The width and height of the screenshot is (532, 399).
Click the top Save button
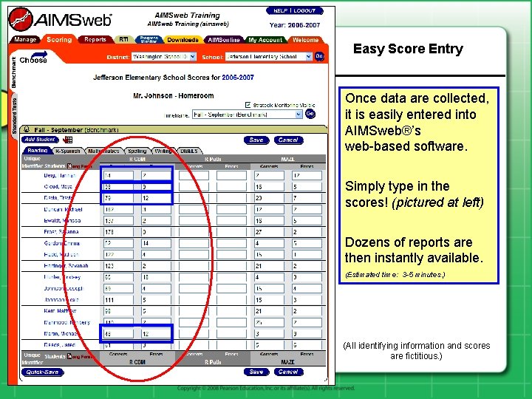point(256,140)
